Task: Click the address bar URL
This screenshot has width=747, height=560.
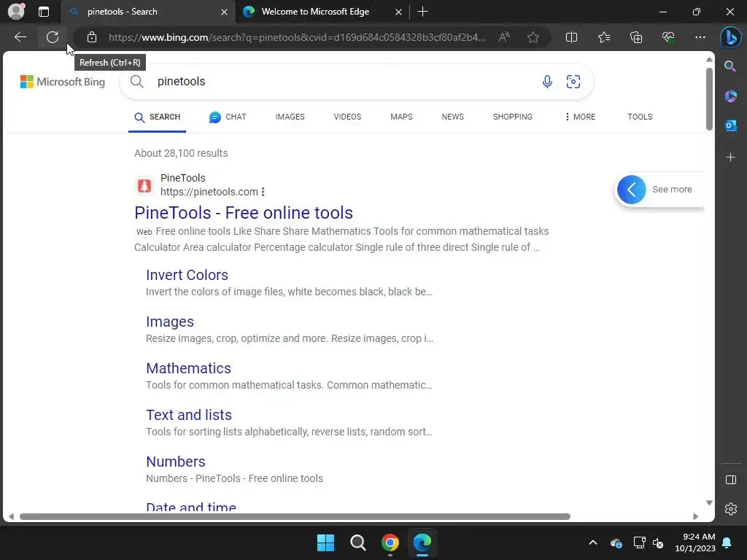Action: click(x=298, y=37)
